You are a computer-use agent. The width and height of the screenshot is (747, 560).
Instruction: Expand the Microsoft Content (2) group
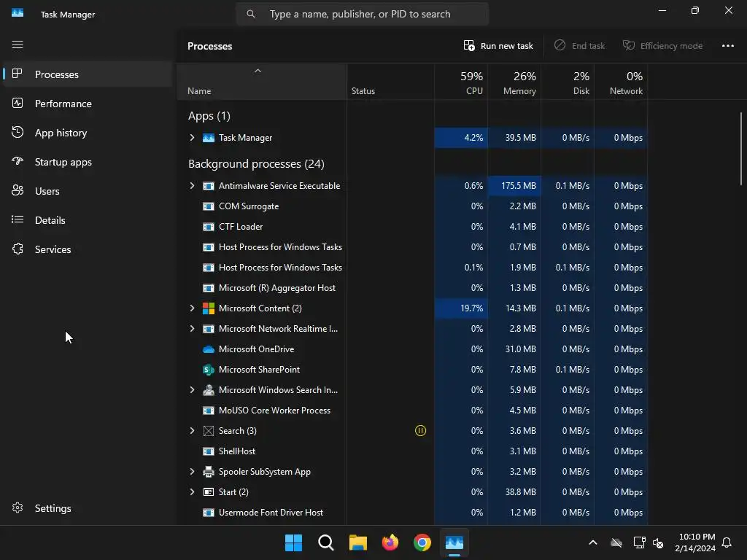point(192,308)
